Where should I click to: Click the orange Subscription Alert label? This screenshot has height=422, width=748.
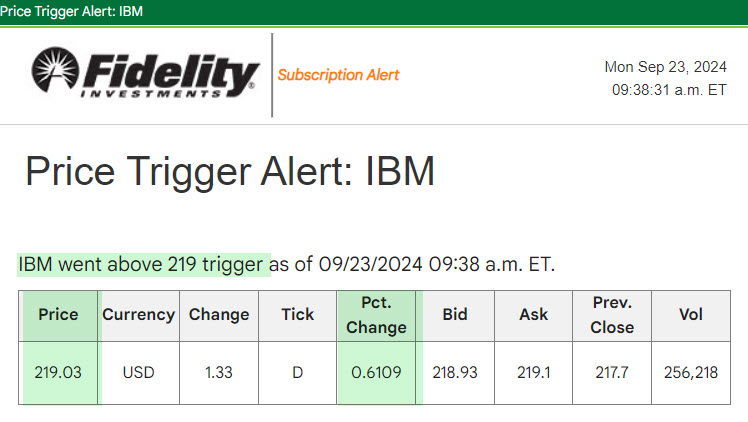click(x=338, y=75)
